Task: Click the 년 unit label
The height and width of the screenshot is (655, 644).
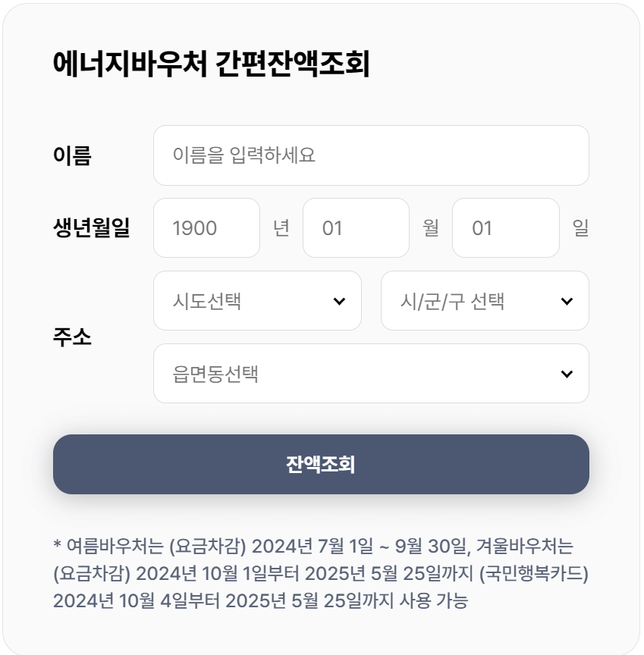Action: pyautogui.click(x=282, y=227)
